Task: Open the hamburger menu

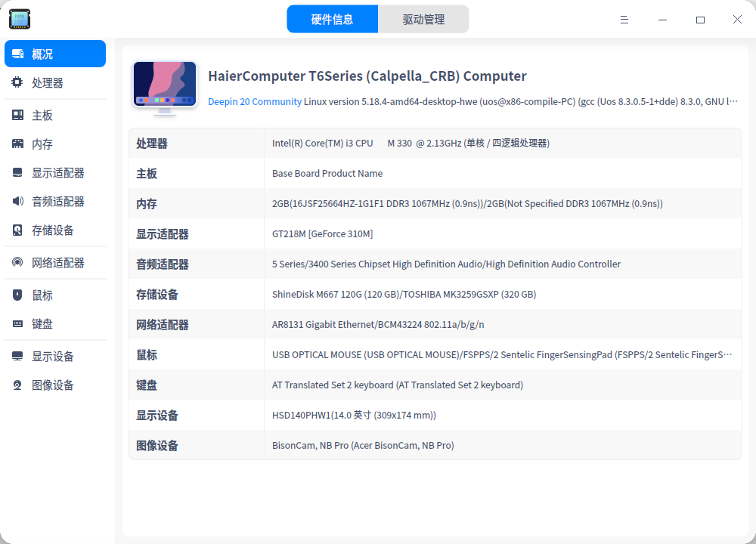Action: coord(624,20)
